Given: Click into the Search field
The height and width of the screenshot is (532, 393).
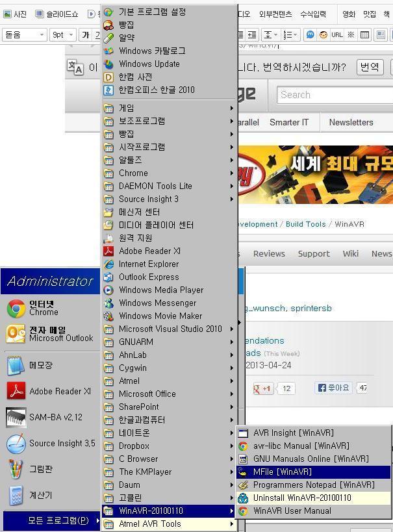Looking at the screenshot, I should [335, 95].
